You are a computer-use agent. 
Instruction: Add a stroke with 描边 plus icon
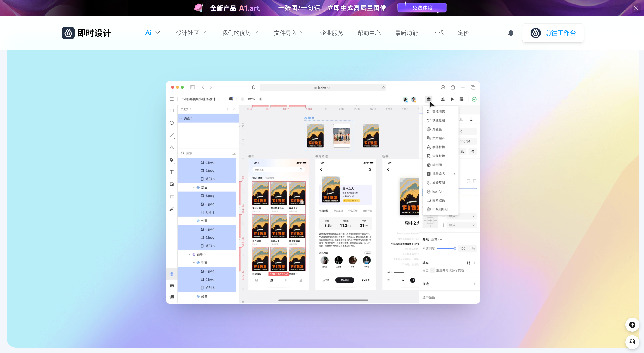click(x=475, y=284)
